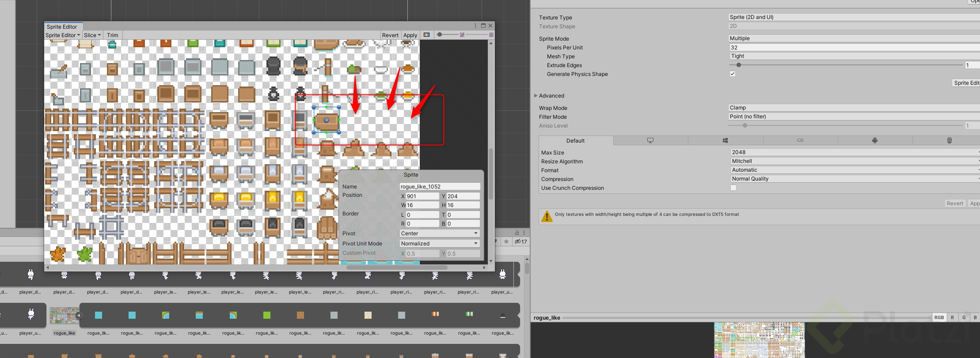Enable the Use Crunch Compression checkbox
Screen dimensions: 980x358
733,188
